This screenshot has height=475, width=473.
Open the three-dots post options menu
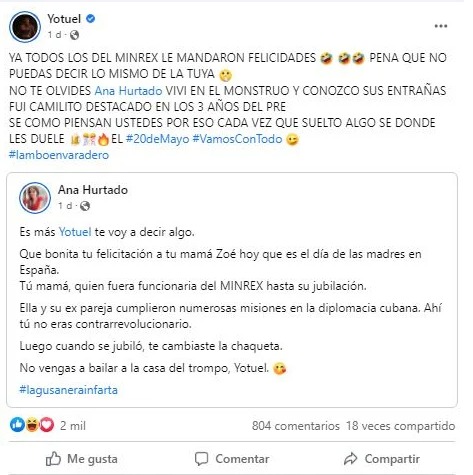coord(440,26)
